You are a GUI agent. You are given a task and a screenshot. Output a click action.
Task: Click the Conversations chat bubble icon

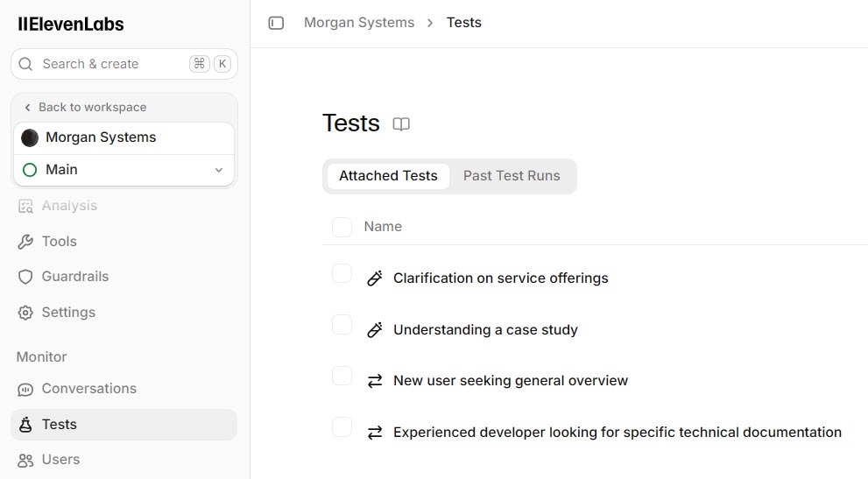tap(25, 390)
